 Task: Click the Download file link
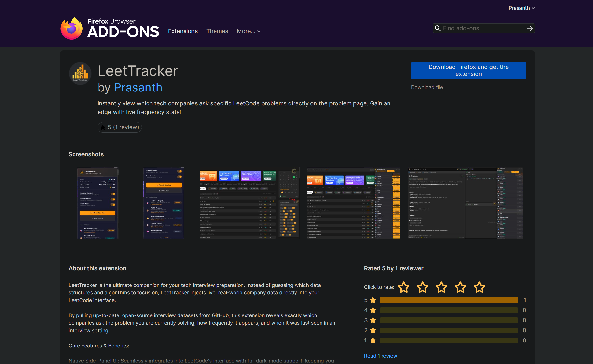(x=426, y=87)
